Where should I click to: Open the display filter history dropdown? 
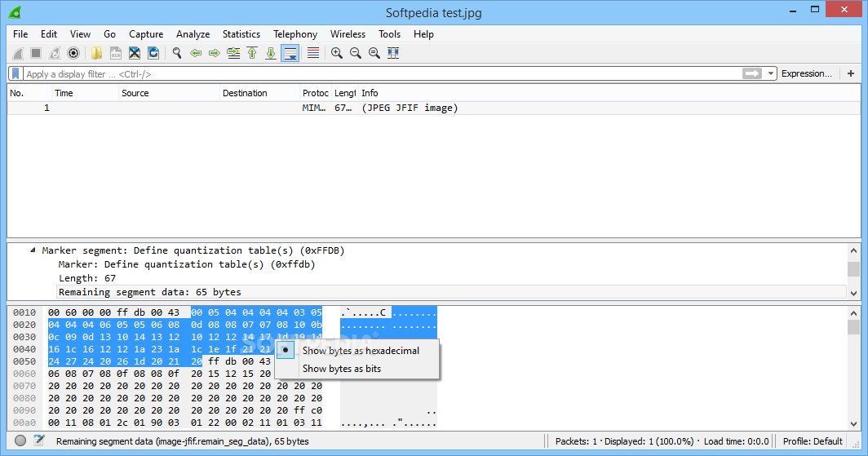(x=771, y=73)
